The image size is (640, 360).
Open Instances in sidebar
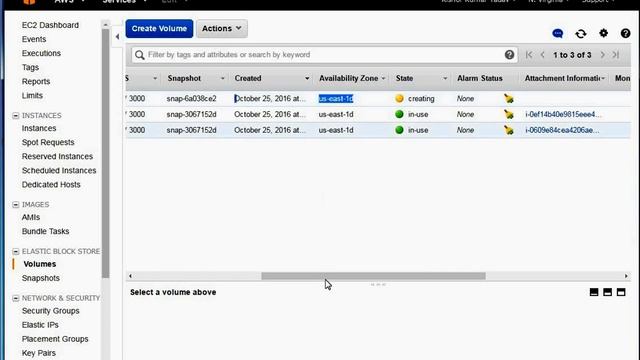pyautogui.click(x=39, y=128)
